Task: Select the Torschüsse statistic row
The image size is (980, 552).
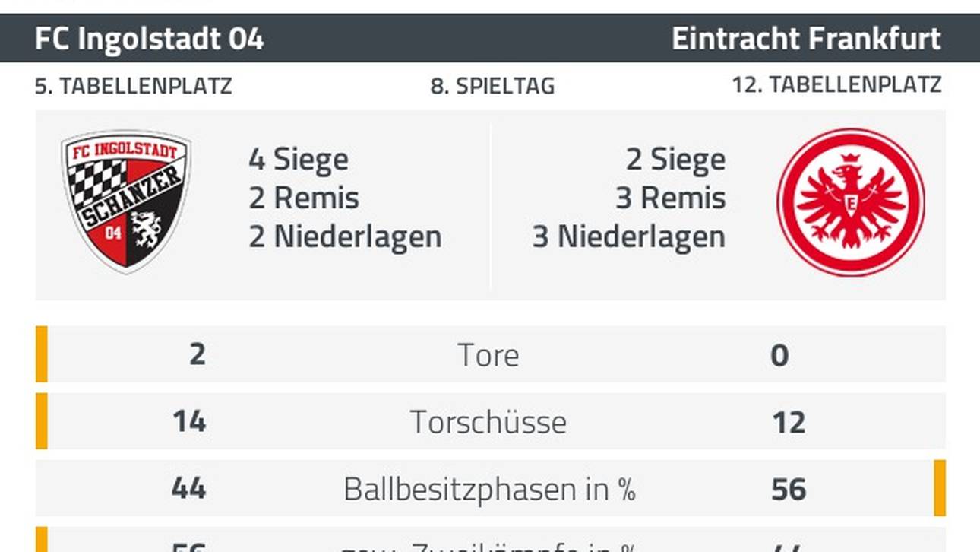Action: click(490, 421)
